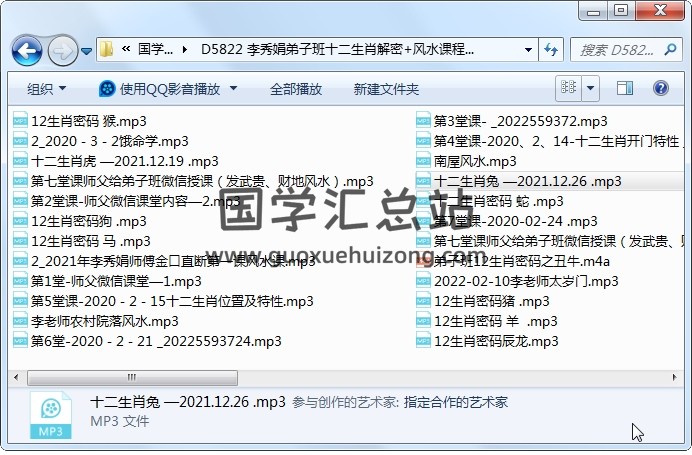692x455 pixels.
Task: Select file 第1堂-师父微信课堂—1.mp3
Action: point(116,281)
